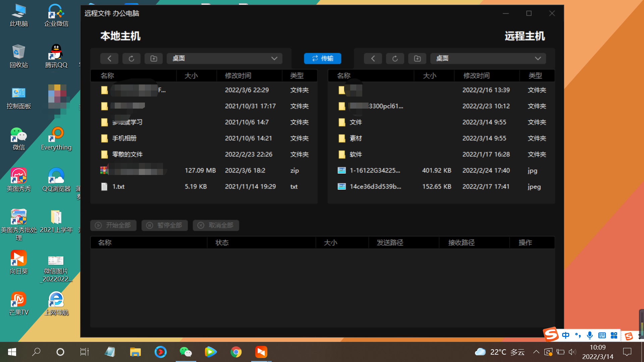Refresh the remote host file list

[x=395, y=58]
